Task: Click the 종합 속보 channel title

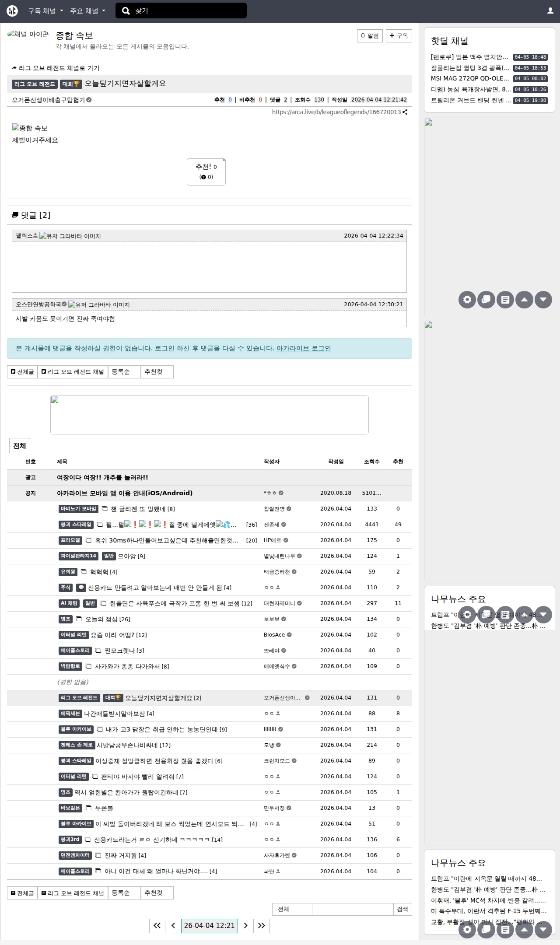Action: click(x=74, y=35)
